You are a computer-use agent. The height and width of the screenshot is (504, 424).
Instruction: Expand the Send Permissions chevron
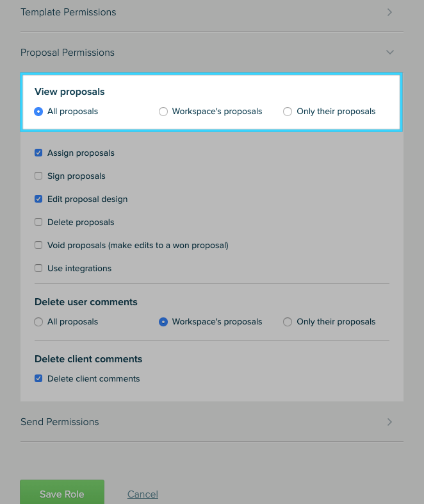[x=389, y=422]
